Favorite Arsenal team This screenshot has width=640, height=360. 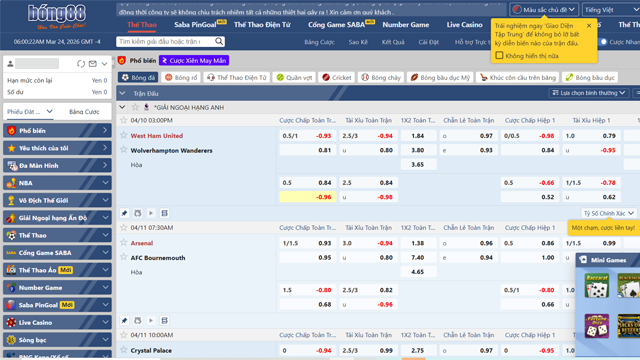pos(124,242)
